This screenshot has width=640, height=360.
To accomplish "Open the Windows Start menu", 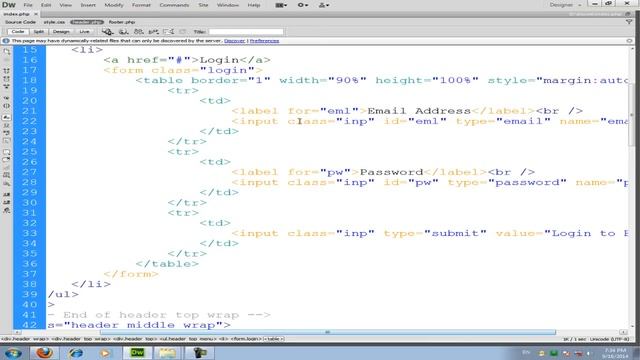I will pos(13,352).
